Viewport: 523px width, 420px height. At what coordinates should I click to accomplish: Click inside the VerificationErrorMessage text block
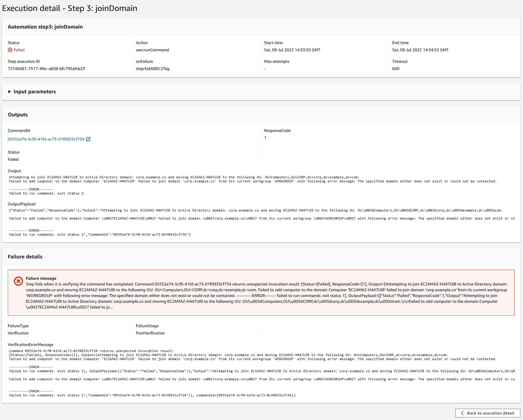pyautogui.click(x=261, y=373)
